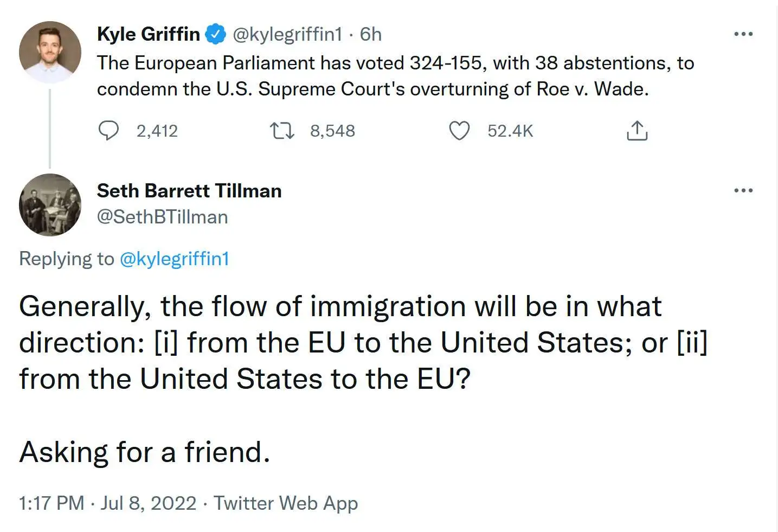Click the @SethBTillman handle

tap(162, 217)
